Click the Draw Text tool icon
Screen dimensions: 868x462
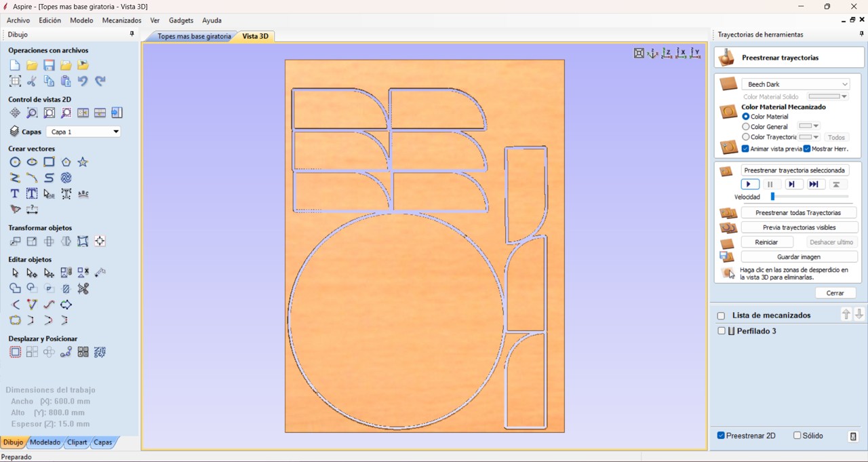pos(15,194)
